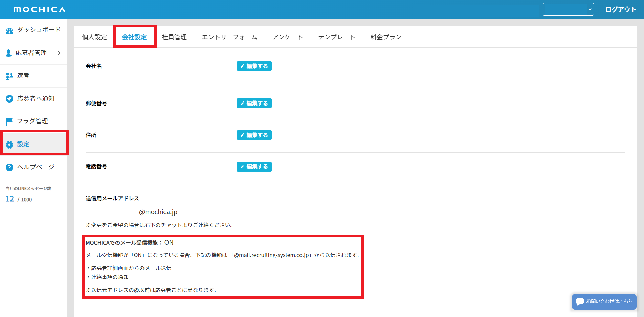Click the flag management flag icon
Screen dimensions: 644x317
pos(9,121)
